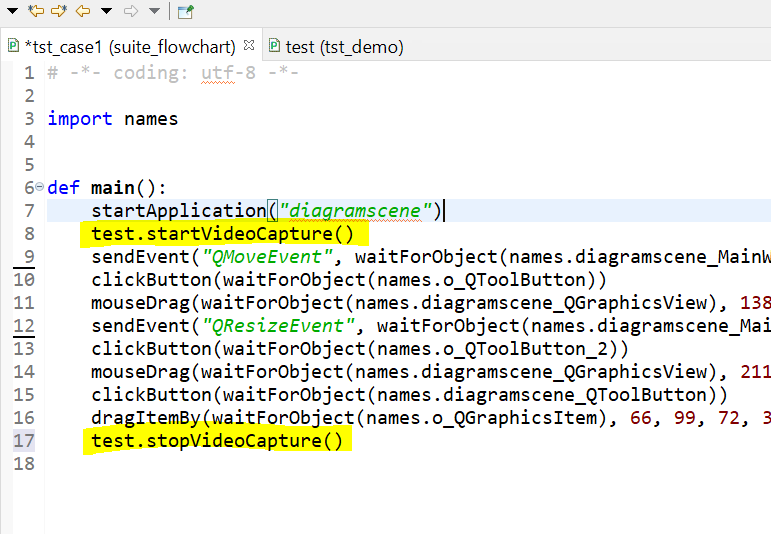Switch to the tst_case1 (suite_flowchart) tab
This screenshot has width=771, height=534.
tap(130, 47)
